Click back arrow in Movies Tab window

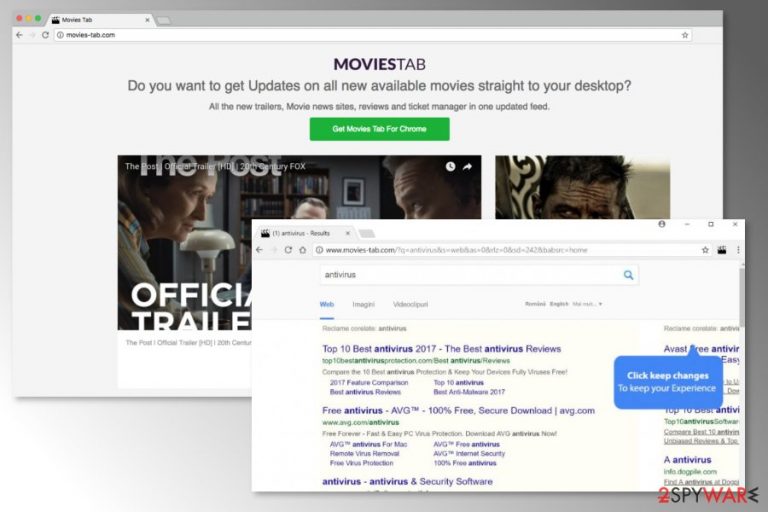[x=19, y=35]
